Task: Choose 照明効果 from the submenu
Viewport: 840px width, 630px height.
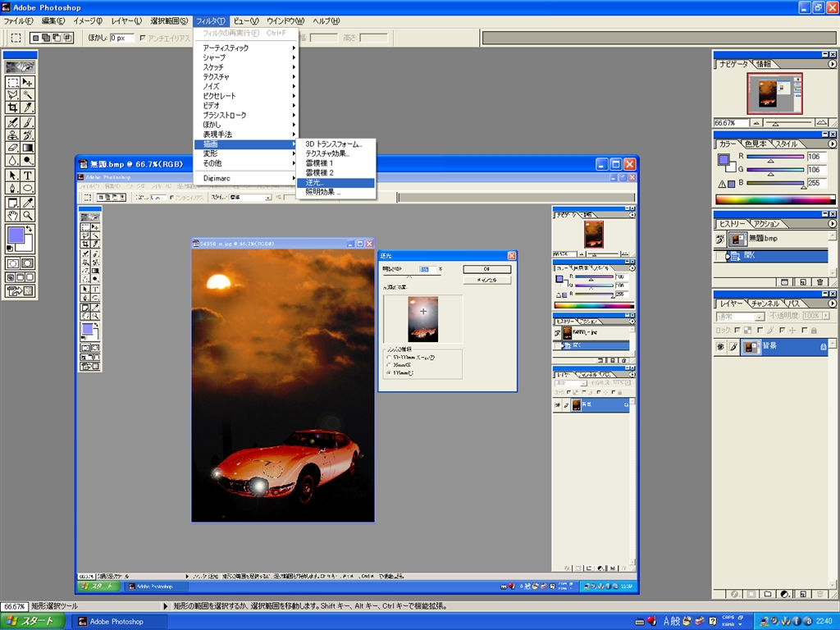Action: pyautogui.click(x=322, y=192)
